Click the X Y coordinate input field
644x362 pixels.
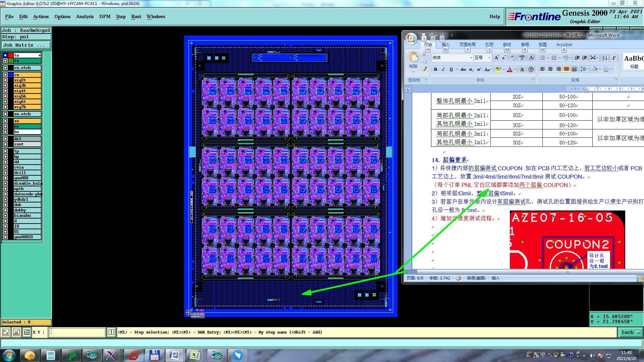(x=77, y=332)
